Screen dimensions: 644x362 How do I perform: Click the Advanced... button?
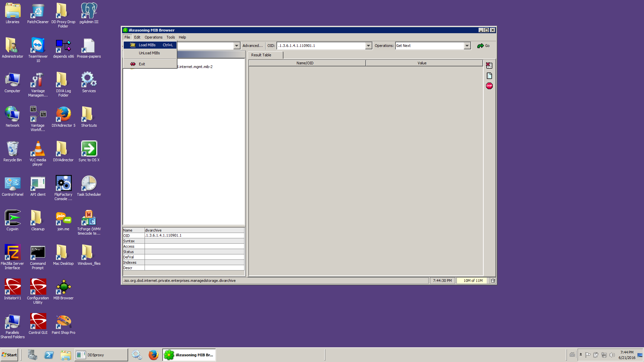pyautogui.click(x=253, y=46)
